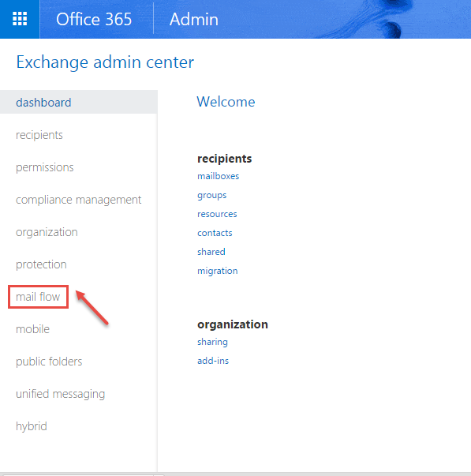471x476 pixels.
Task: Select dashboard in the left navigation
Action: [x=43, y=103]
